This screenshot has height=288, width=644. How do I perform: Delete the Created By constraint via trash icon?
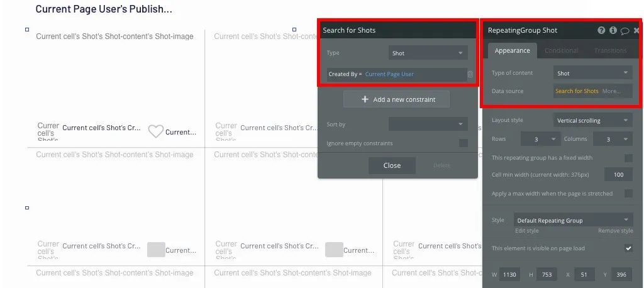pyautogui.click(x=470, y=74)
